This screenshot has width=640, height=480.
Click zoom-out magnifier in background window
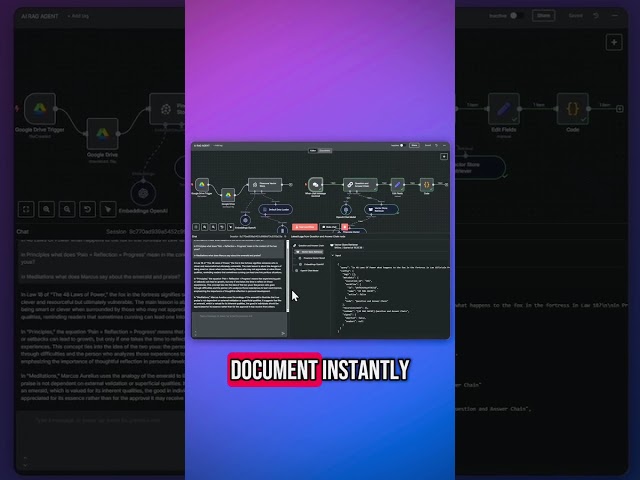click(67, 209)
